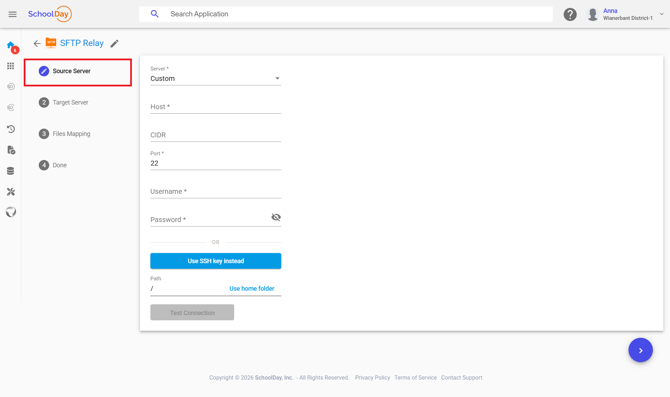Click the Wianerbant District-1 label
The width and height of the screenshot is (670, 397).
(x=628, y=18)
